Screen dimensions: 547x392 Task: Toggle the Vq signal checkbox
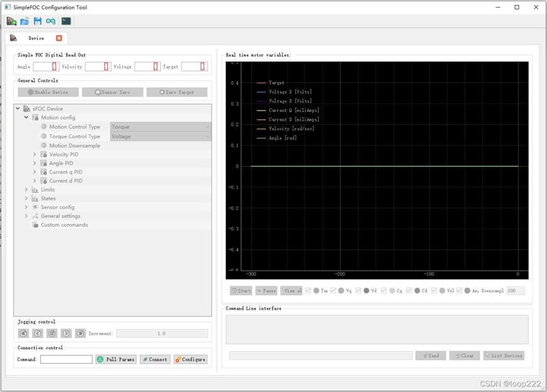(333, 291)
